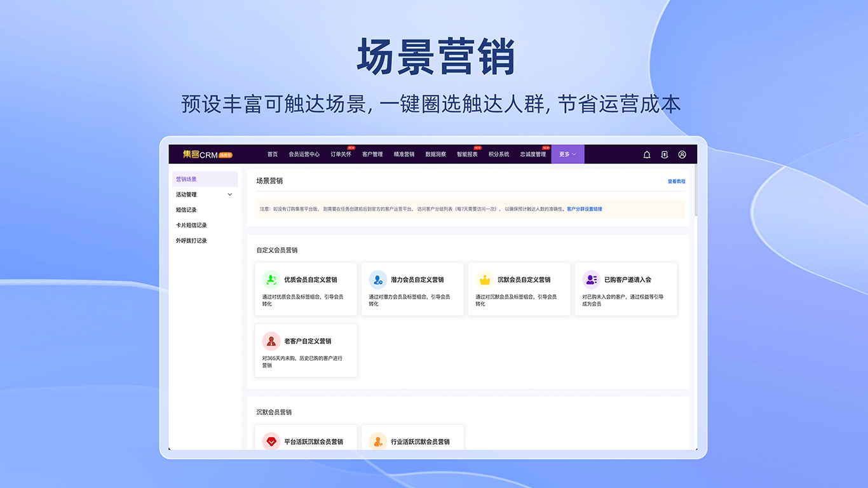Open the 老客户自定义营销 card title

308,341
